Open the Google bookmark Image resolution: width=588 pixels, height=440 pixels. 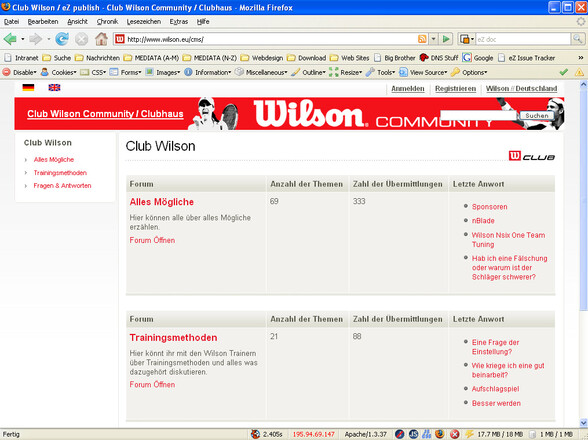point(478,58)
